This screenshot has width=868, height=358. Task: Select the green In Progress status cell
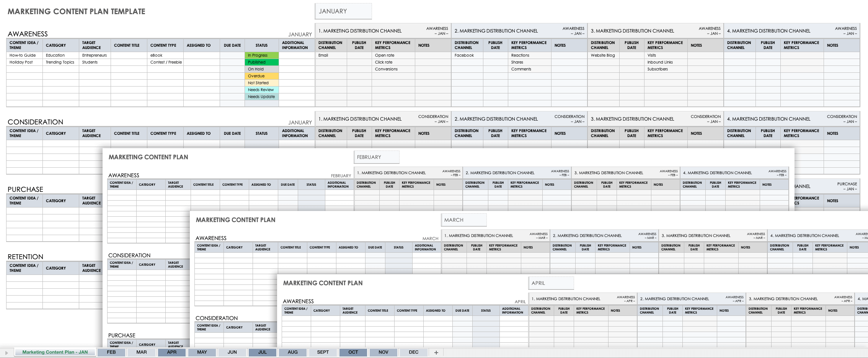(262, 56)
